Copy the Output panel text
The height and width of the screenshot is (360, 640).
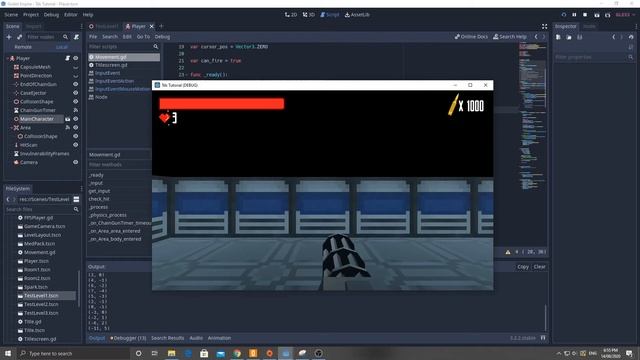tap(523, 267)
